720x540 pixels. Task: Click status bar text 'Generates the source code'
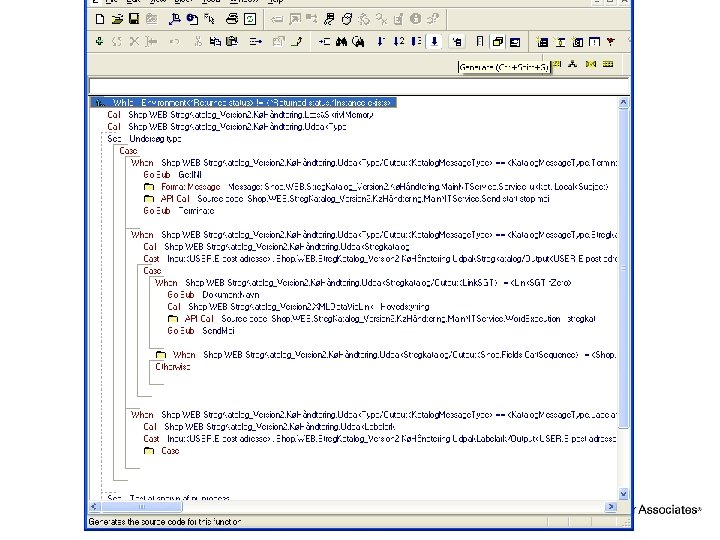pos(164,522)
